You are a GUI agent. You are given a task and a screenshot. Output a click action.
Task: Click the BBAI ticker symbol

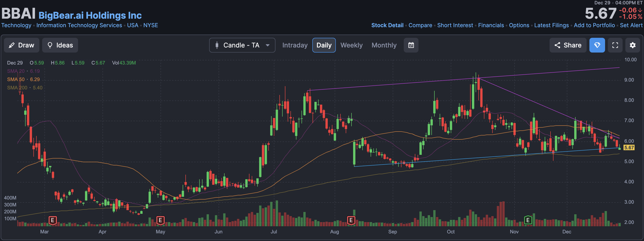coord(18,13)
